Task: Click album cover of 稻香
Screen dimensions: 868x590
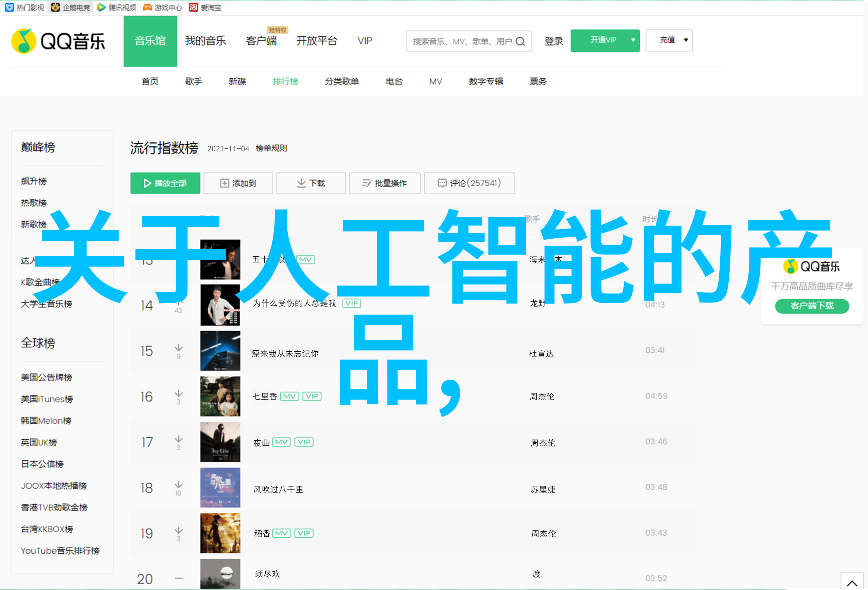Action: 220,533
